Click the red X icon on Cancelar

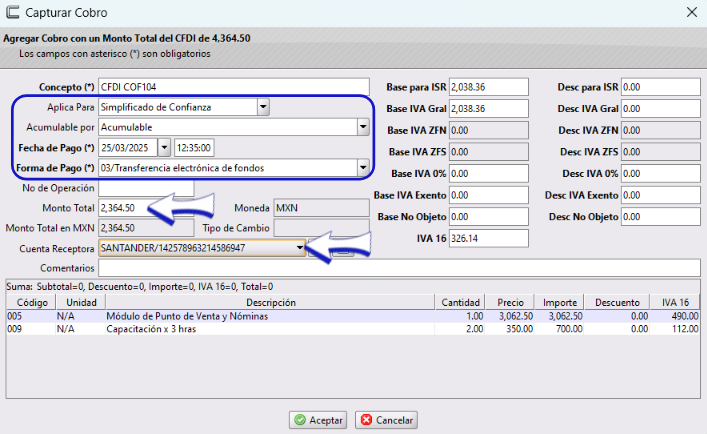point(367,420)
